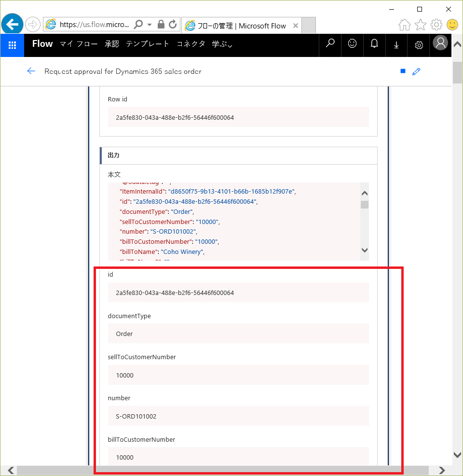
Task: Click the download arrow icon in header
Action: coord(396,45)
